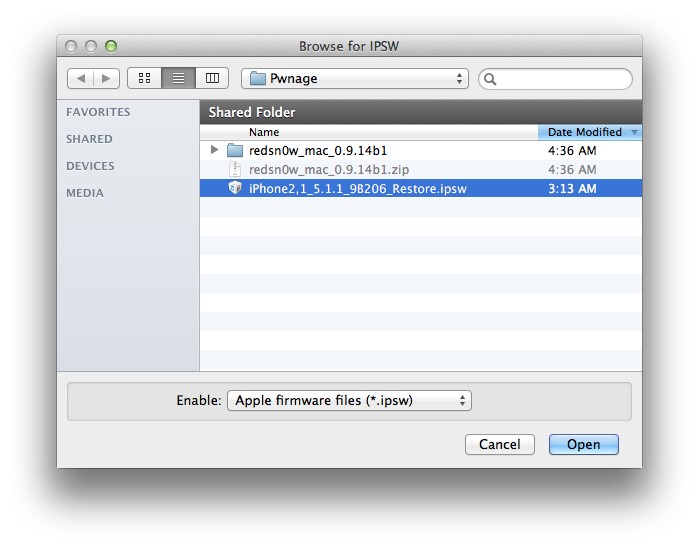This screenshot has height=547, width=699.
Task: Click the Open button
Action: click(x=584, y=444)
